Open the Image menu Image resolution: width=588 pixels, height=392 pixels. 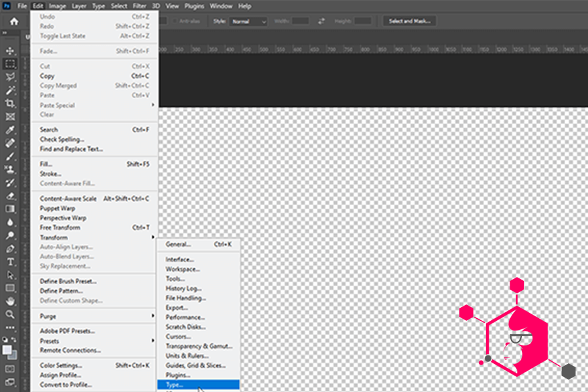(x=57, y=6)
